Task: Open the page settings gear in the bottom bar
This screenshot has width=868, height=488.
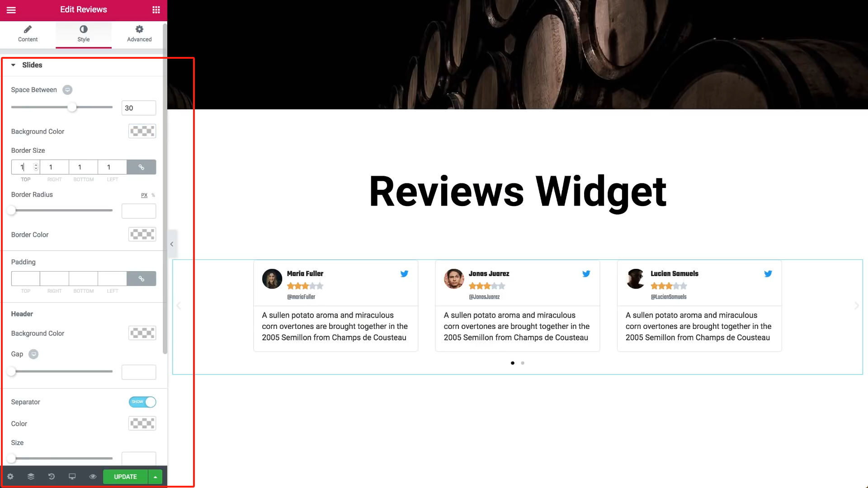Action: click(x=10, y=477)
